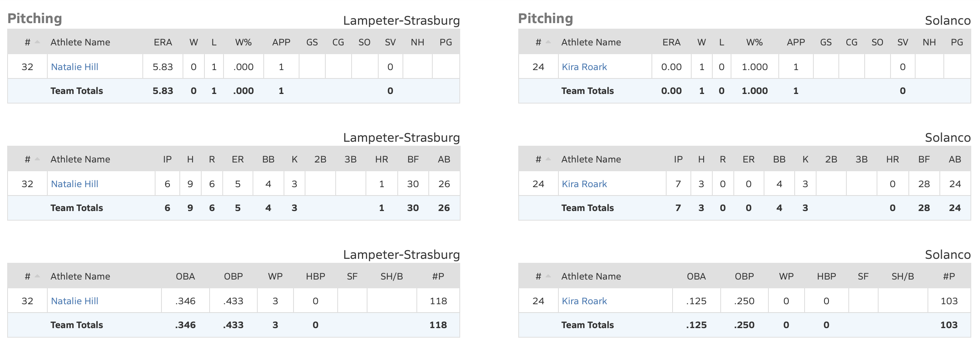Screen dimensions: 980x352
Task: Click sort arrow beside # in Solanco ERA table
Action: [548, 42]
